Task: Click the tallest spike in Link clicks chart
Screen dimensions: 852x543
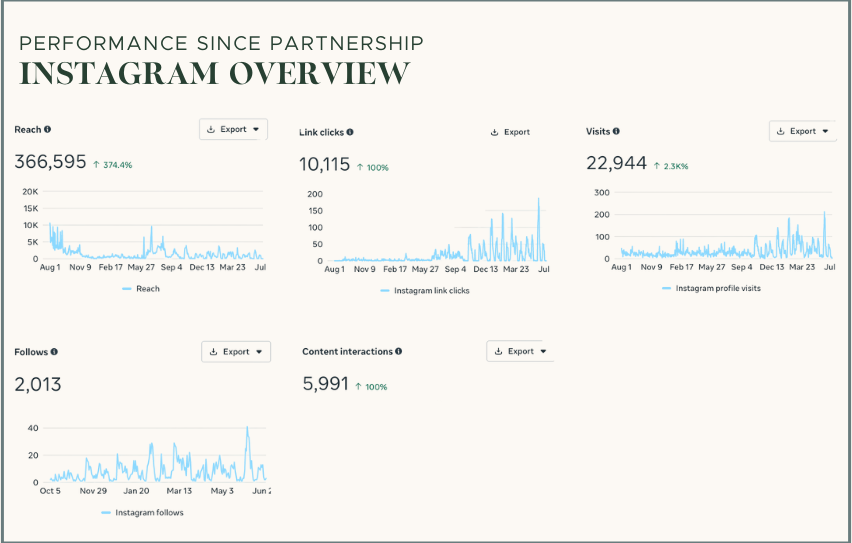Action: click(x=538, y=199)
